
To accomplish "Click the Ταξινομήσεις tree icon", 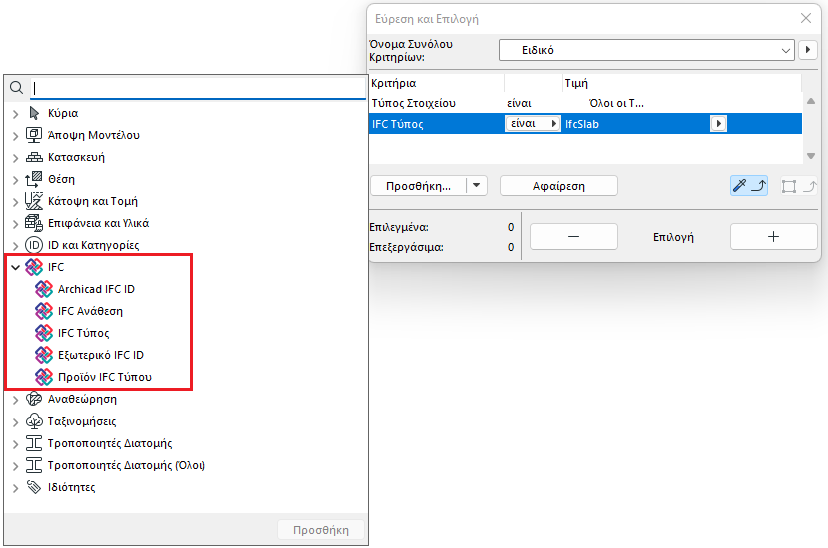I will 34,421.
